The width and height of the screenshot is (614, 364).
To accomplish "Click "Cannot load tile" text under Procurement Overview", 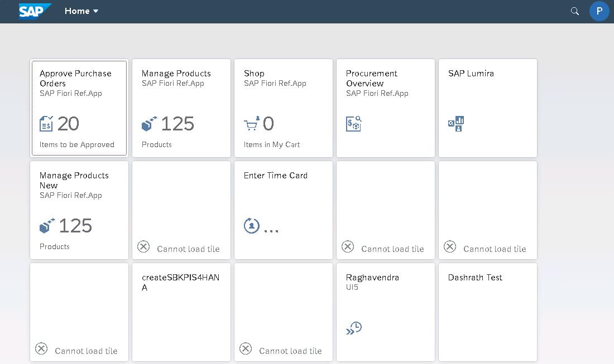I will (392, 249).
